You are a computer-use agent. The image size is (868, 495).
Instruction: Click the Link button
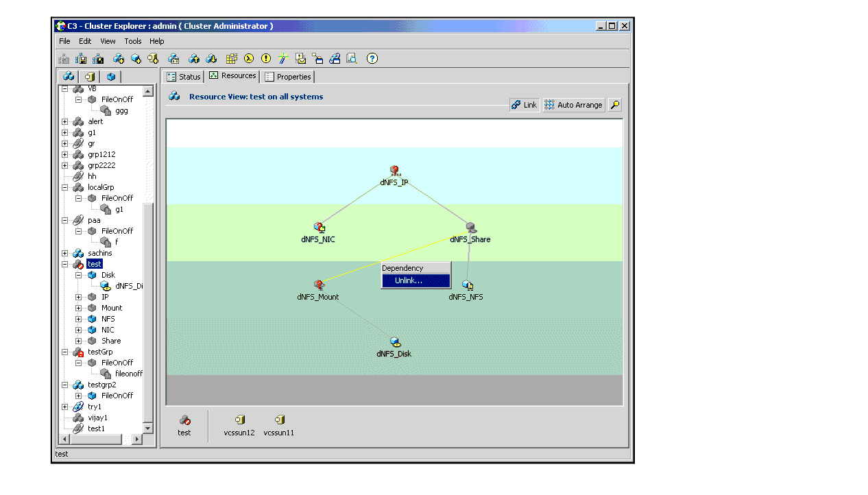pos(525,105)
